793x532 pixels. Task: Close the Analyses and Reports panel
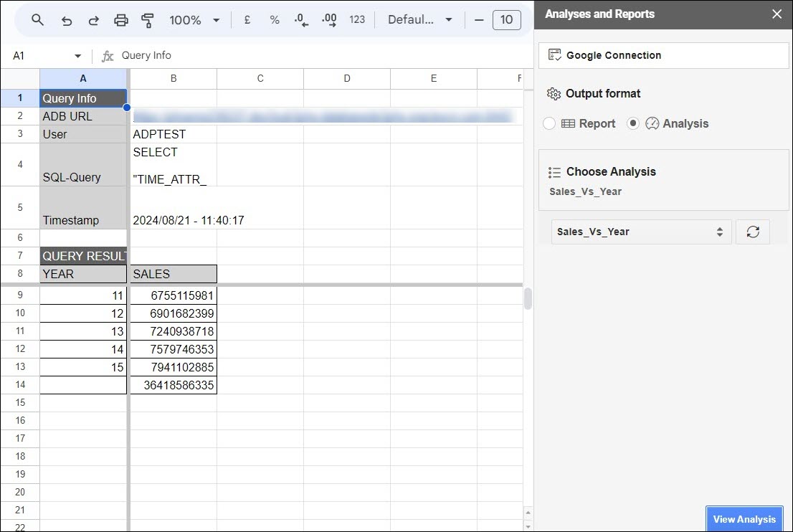click(777, 14)
